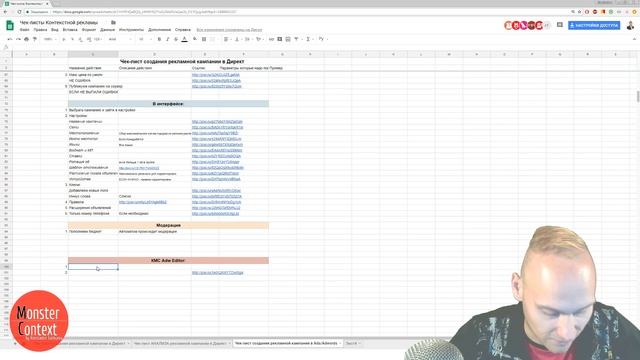Screen dimensions: 640x360
Task: Open the Файл menu
Action: pyautogui.click(x=24, y=30)
